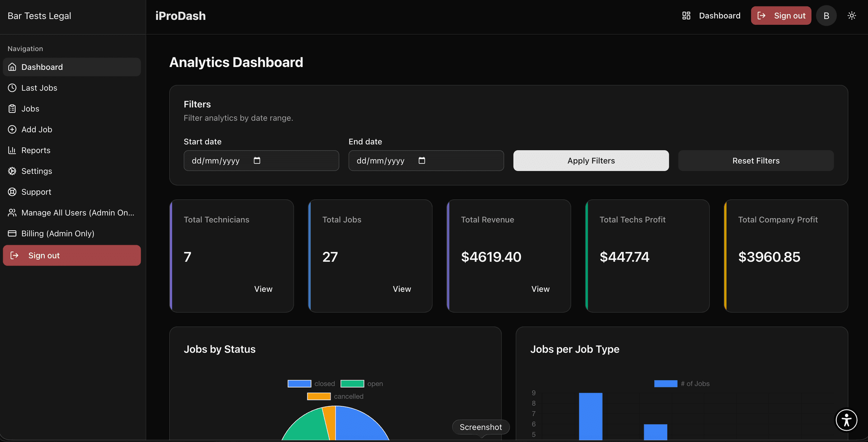This screenshot has width=868, height=442.
Task: Click the Apply Filters button
Action: pyautogui.click(x=591, y=161)
